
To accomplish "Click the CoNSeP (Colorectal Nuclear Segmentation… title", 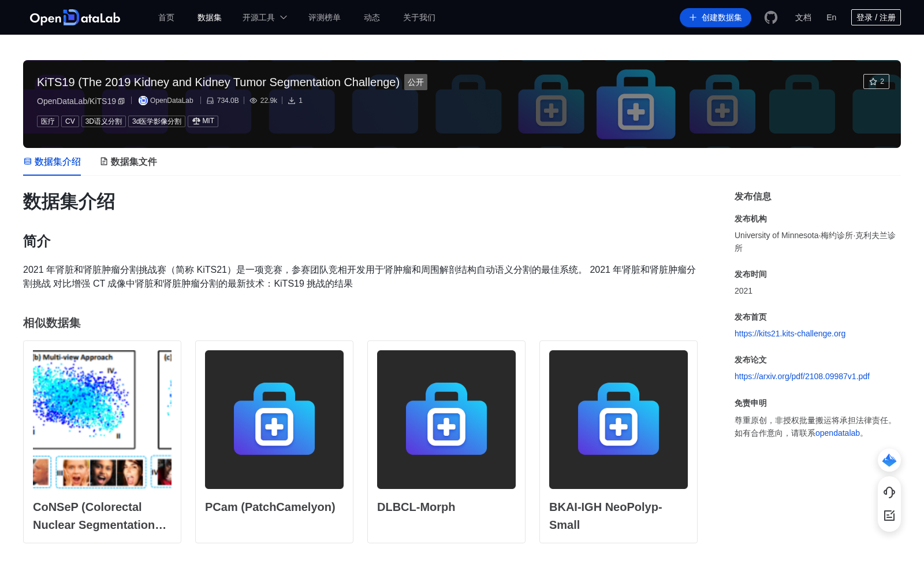I will coord(100,516).
